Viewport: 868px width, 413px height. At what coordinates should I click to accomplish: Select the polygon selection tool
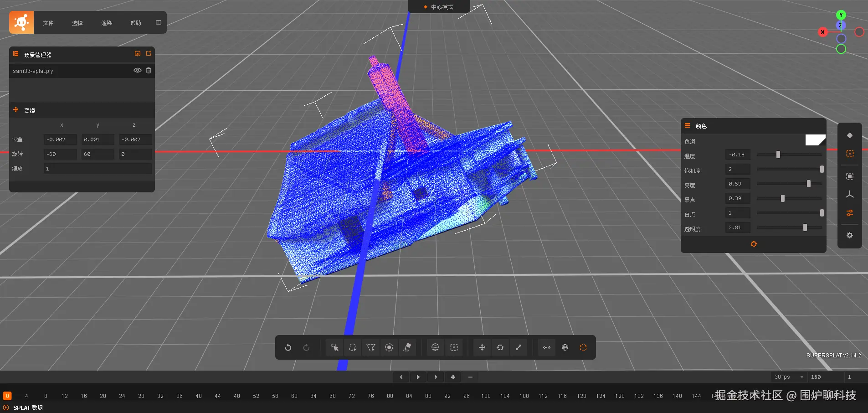(371, 347)
